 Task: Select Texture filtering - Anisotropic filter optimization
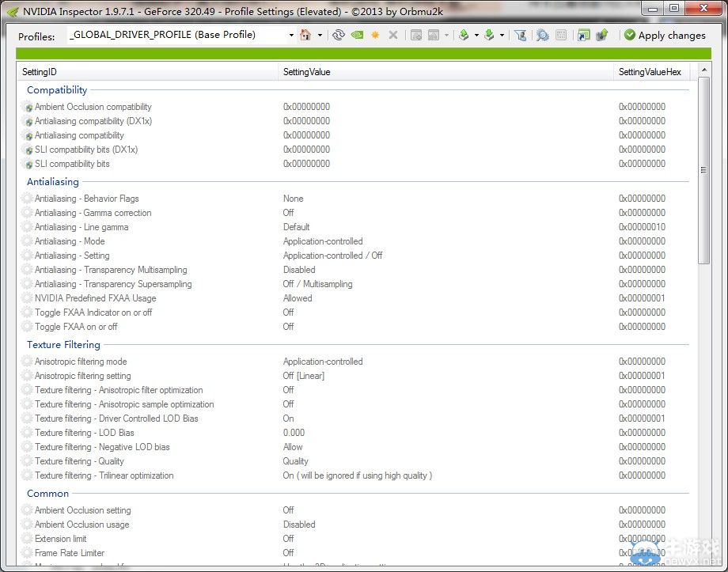click(x=355, y=390)
